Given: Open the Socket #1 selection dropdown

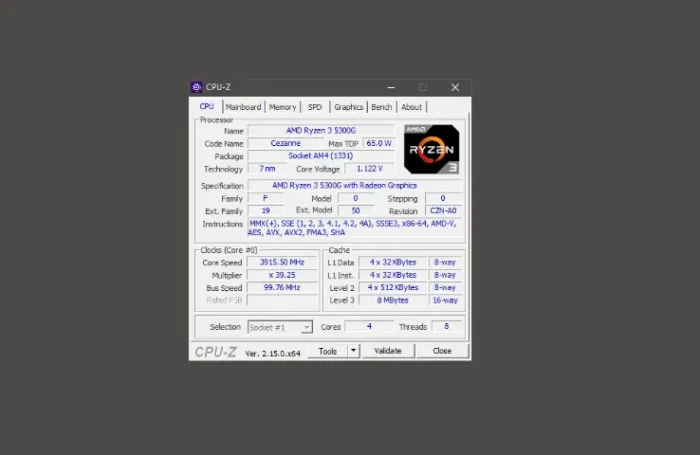Looking at the screenshot, I should [x=280, y=327].
